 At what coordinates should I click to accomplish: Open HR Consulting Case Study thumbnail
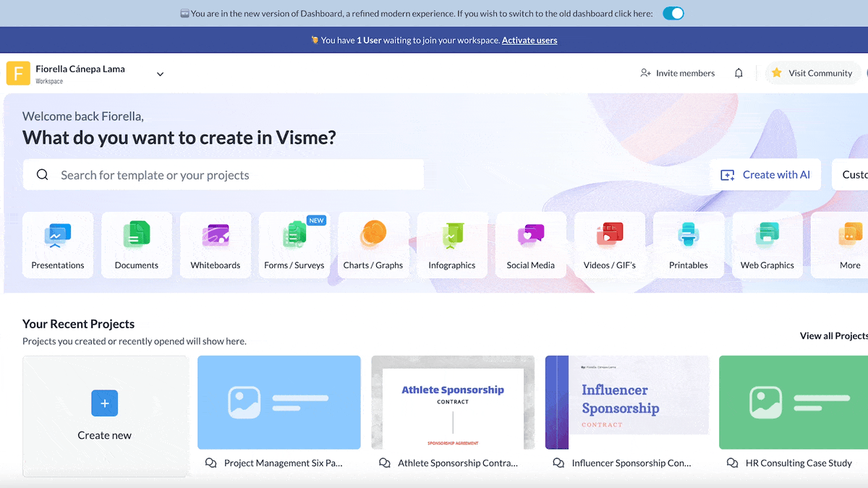coord(793,403)
